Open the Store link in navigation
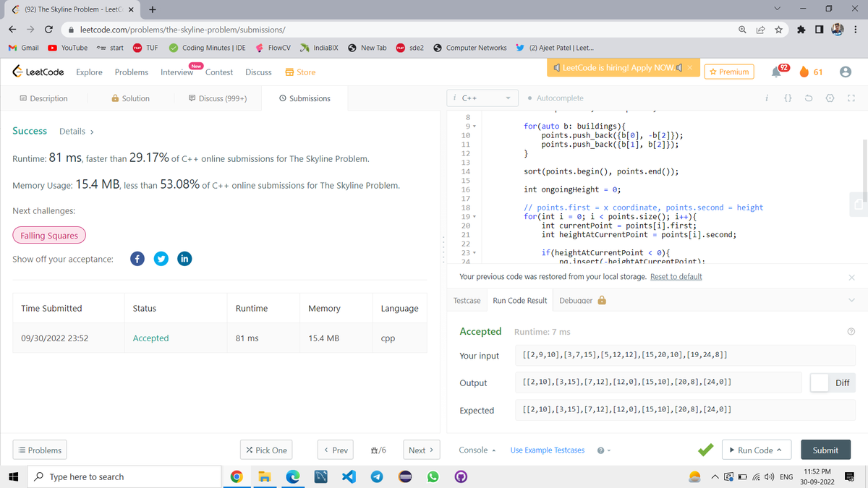 pyautogui.click(x=300, y=72)
